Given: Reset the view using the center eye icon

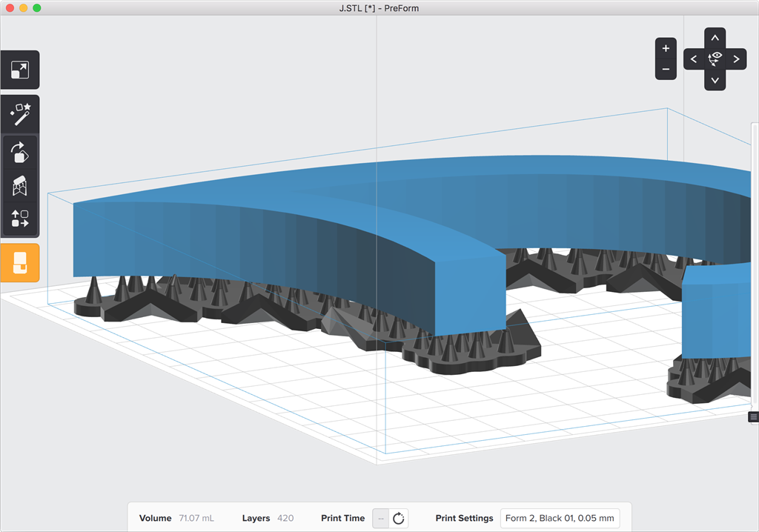Looking at the screenshot, I should click(x=715, y=58).
